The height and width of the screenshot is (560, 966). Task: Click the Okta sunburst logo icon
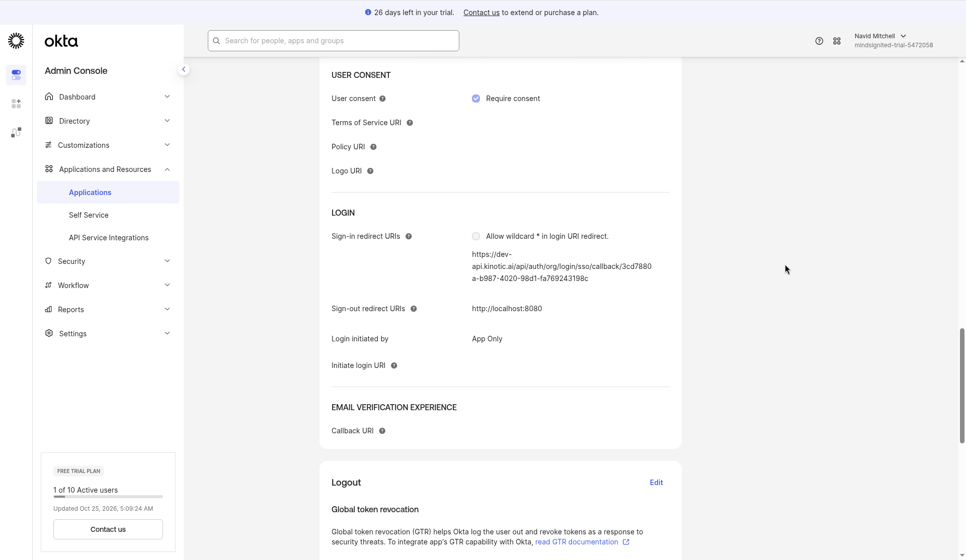pyautogui.click(x=16, y=41)
